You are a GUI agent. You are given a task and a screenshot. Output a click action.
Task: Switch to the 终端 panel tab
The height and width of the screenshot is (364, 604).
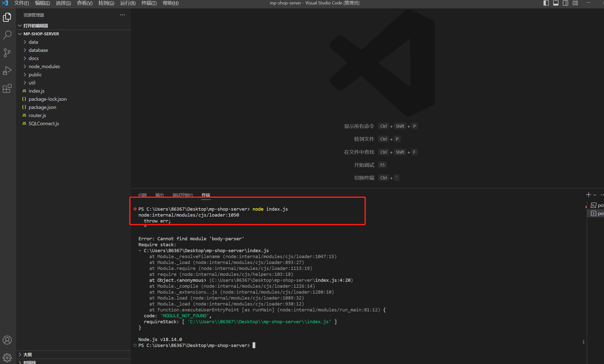click(206, 195)
